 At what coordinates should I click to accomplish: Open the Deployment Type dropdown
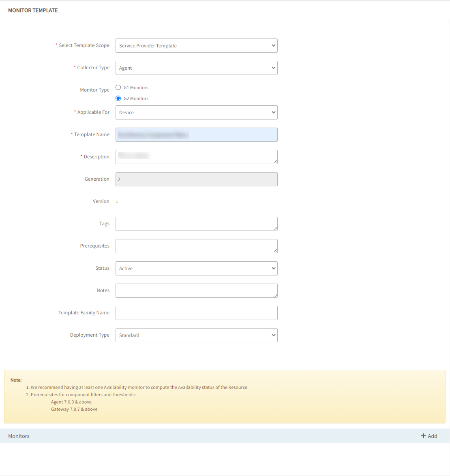[196, 335]
